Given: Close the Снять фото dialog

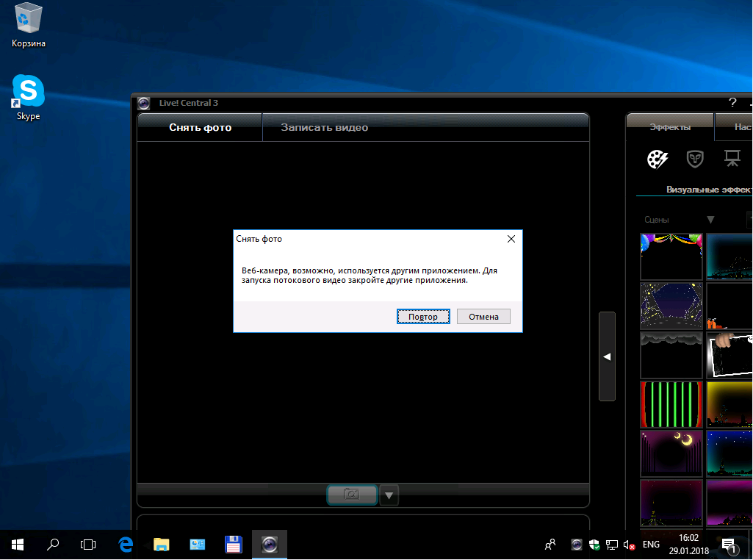Looking at the screenshot, I should coord(511,239).
